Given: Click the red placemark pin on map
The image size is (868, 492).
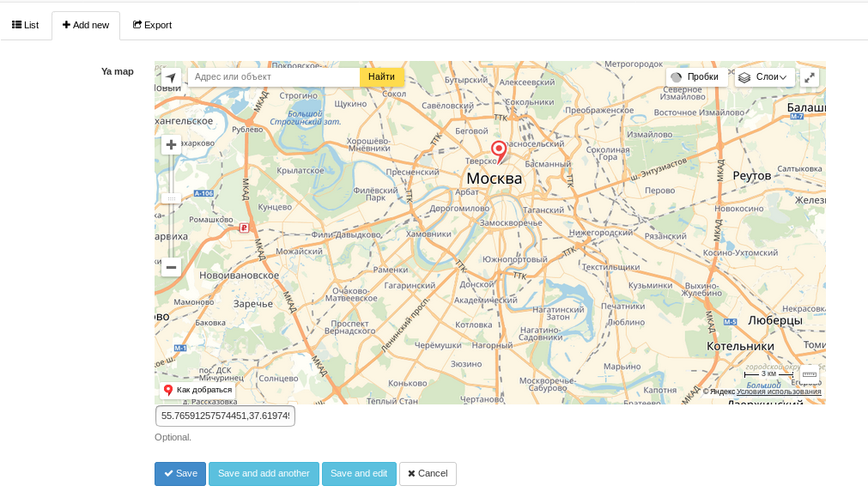Looking at the screenshot, I should (x=499, y=152).
